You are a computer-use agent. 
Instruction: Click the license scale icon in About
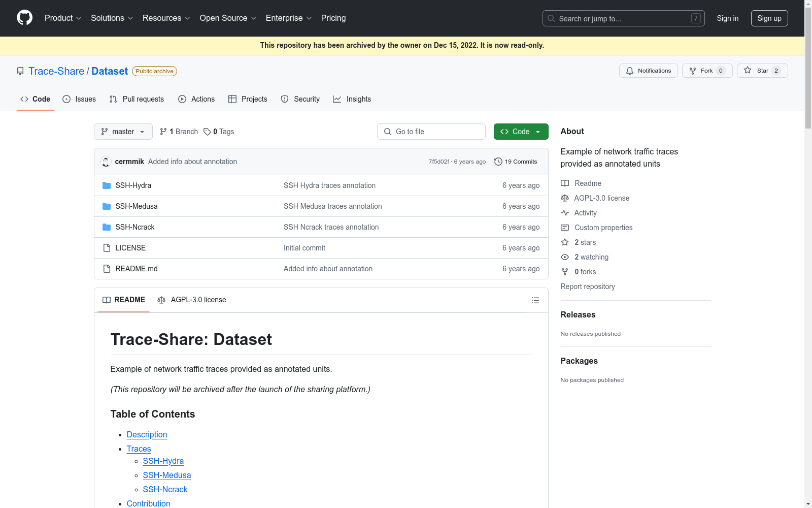pos(565,198)
